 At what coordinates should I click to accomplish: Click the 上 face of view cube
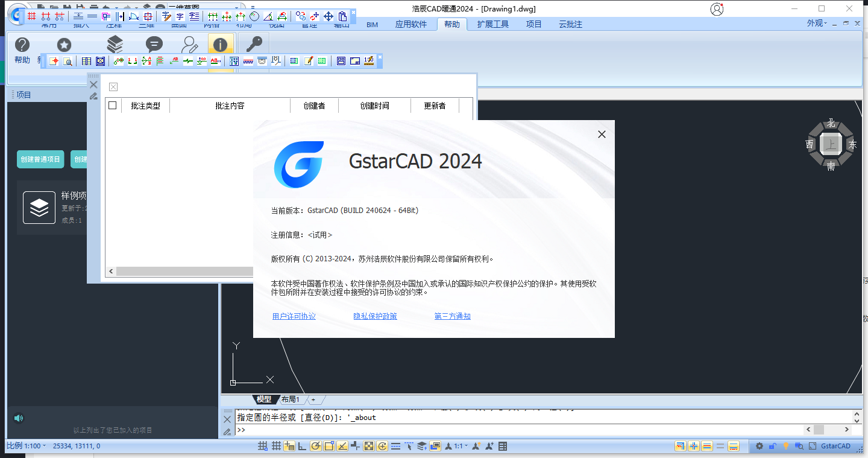[x=831, y=145]
